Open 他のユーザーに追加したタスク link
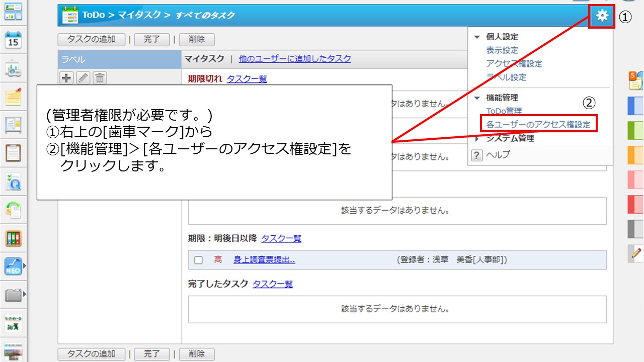Image resolution: width=644 pixels, height=362 pixels. [295, 59]
